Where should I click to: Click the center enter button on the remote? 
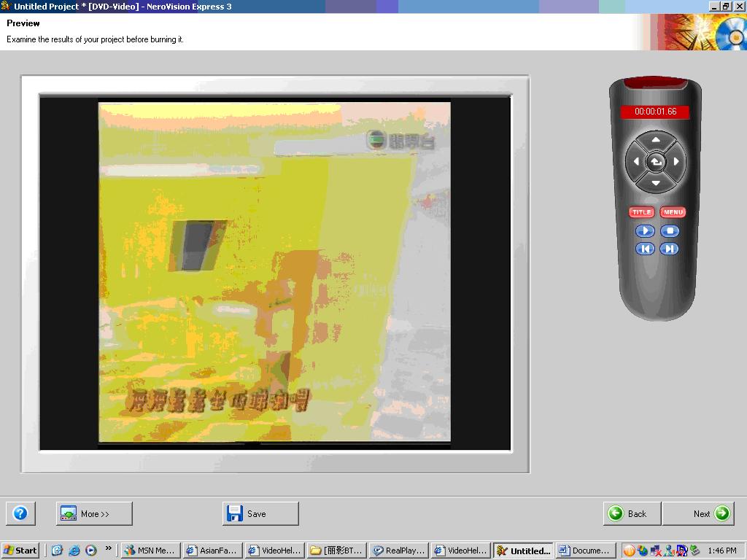(x=656, y=162)
